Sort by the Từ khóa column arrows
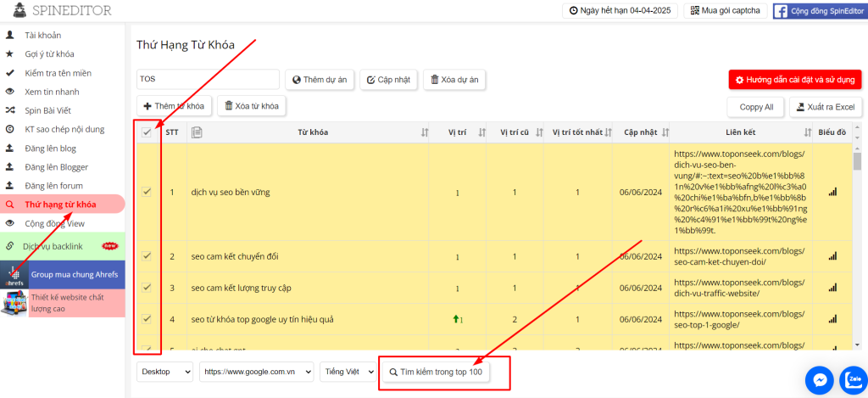Viewport: 868px width, 398px height. (425, 132)
